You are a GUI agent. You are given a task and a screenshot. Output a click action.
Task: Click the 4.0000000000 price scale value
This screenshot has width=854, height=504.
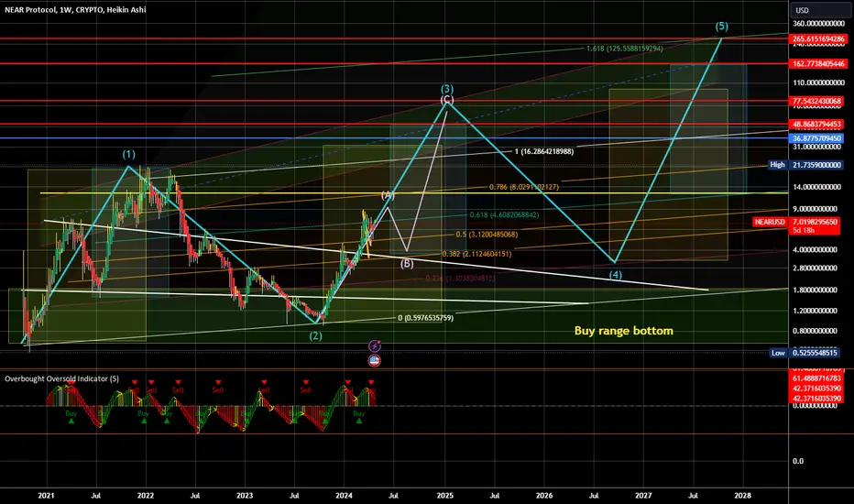815,249
